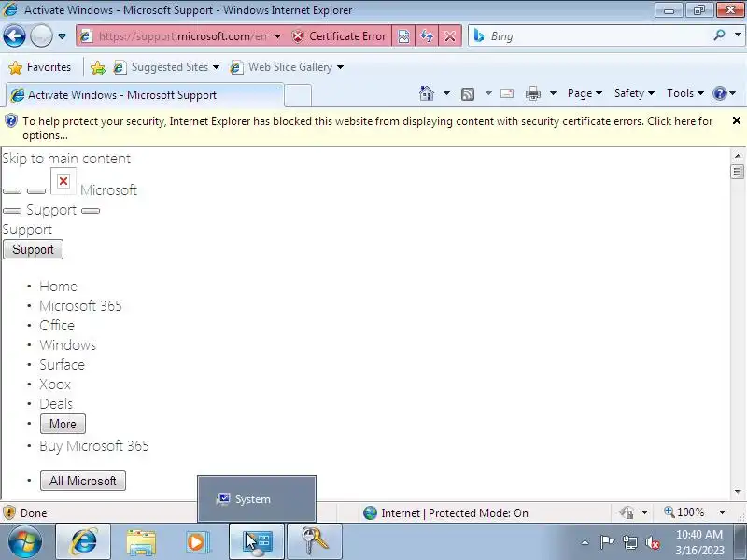Click the support.microsoft.com address bar

[182, 36]
